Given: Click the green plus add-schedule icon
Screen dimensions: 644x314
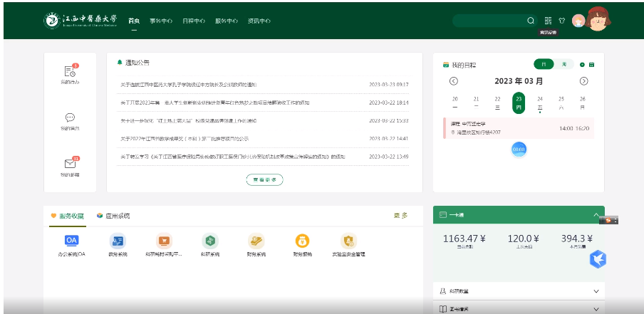Looking at the screenshot, I should [582, 65].
